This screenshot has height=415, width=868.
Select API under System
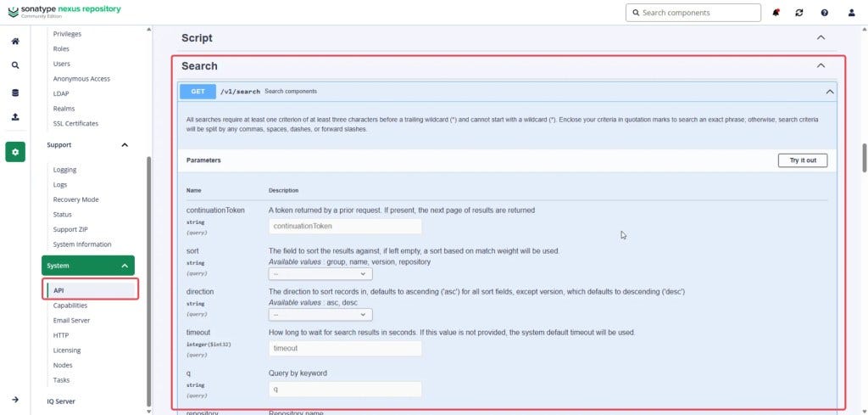click(x=90, y=289)
